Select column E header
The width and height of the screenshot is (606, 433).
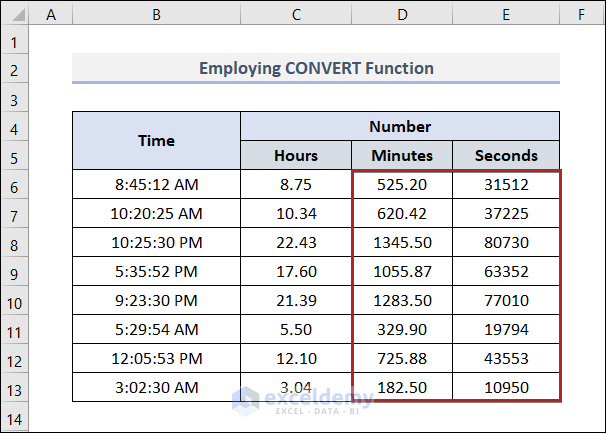506,14
